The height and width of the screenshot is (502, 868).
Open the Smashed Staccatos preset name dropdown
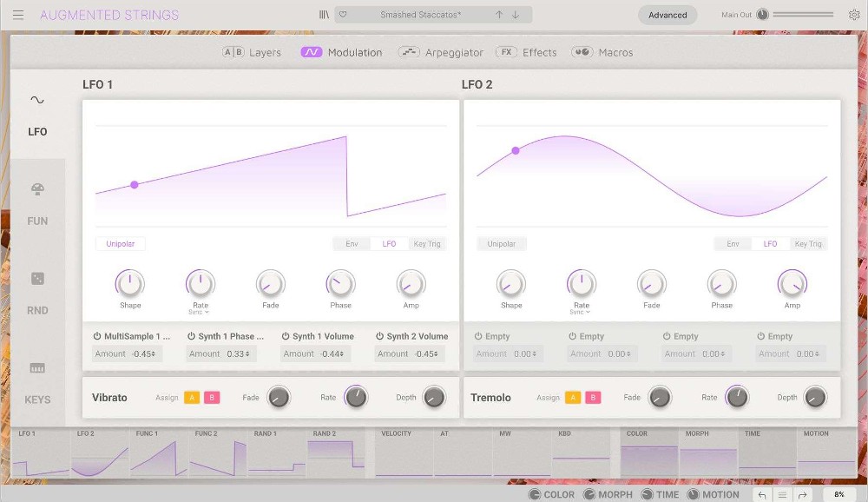point(424,14)
